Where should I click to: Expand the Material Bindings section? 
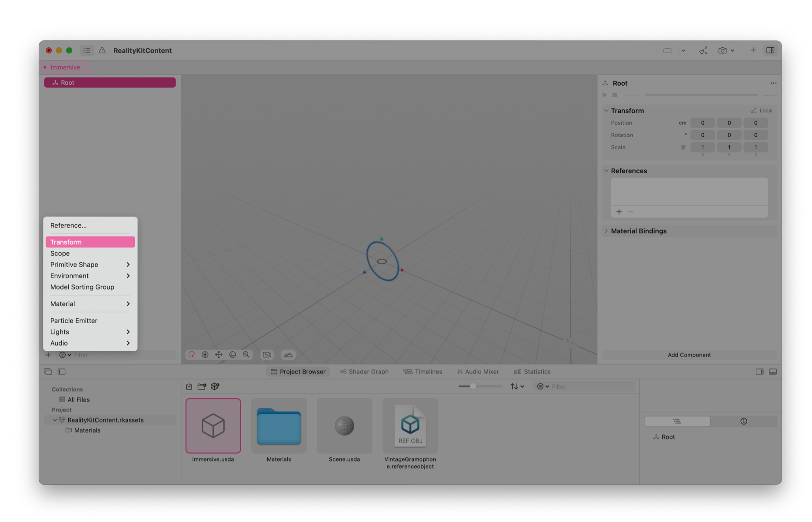[x=606, y=231]
